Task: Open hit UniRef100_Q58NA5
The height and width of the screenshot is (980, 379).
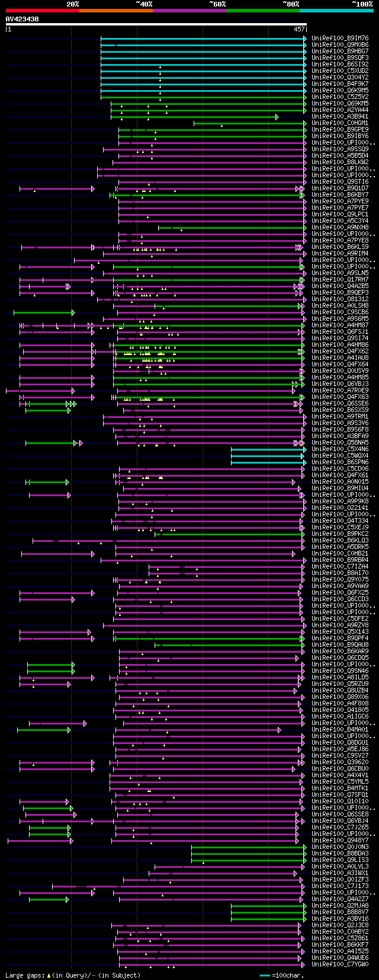Action: coord(340,443)
